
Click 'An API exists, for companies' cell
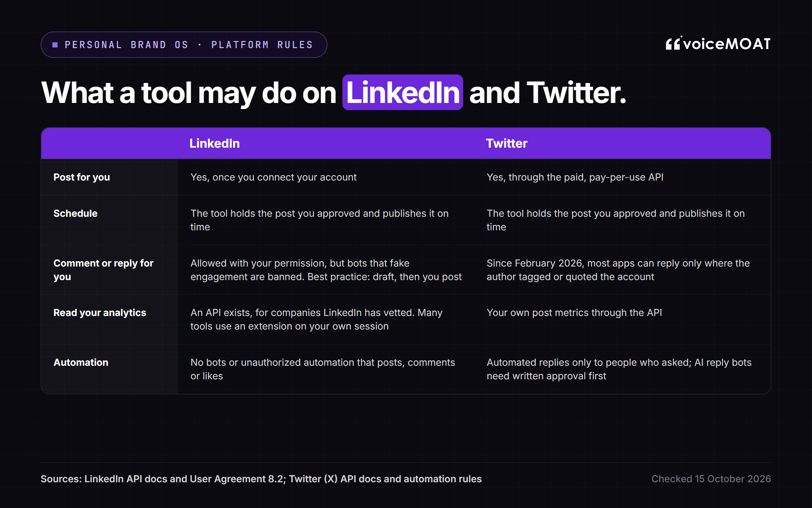[x=316, y=319]
